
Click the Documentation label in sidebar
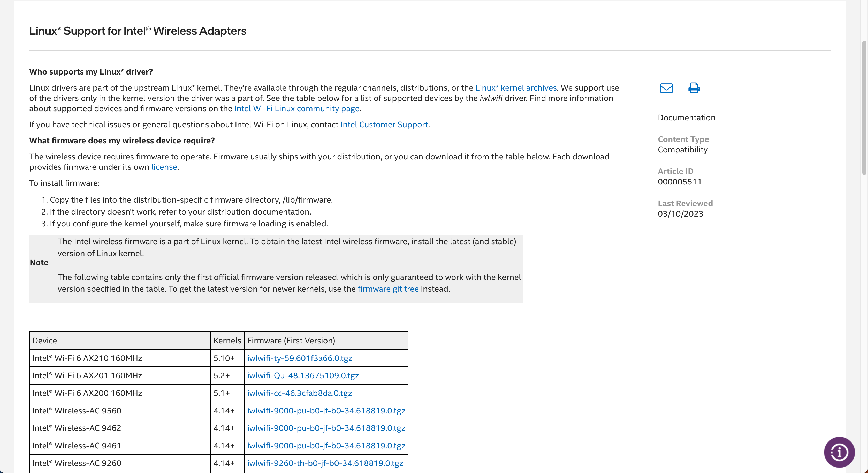[686, 117]
